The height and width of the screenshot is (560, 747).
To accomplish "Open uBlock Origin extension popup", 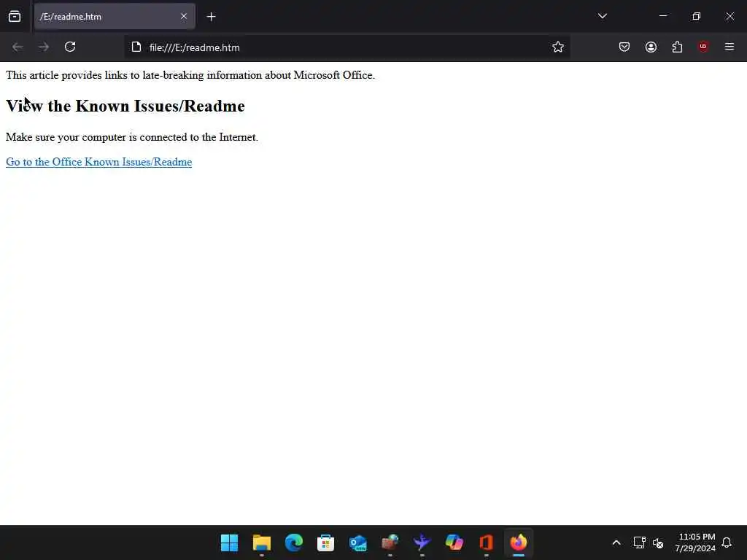I will (x=703, y=47).
